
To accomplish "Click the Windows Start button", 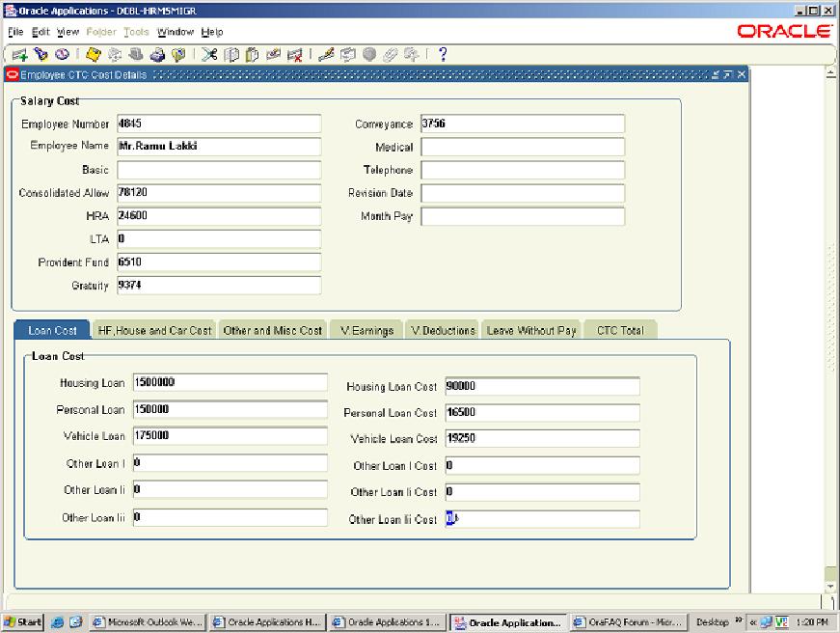I will [22, 622].
